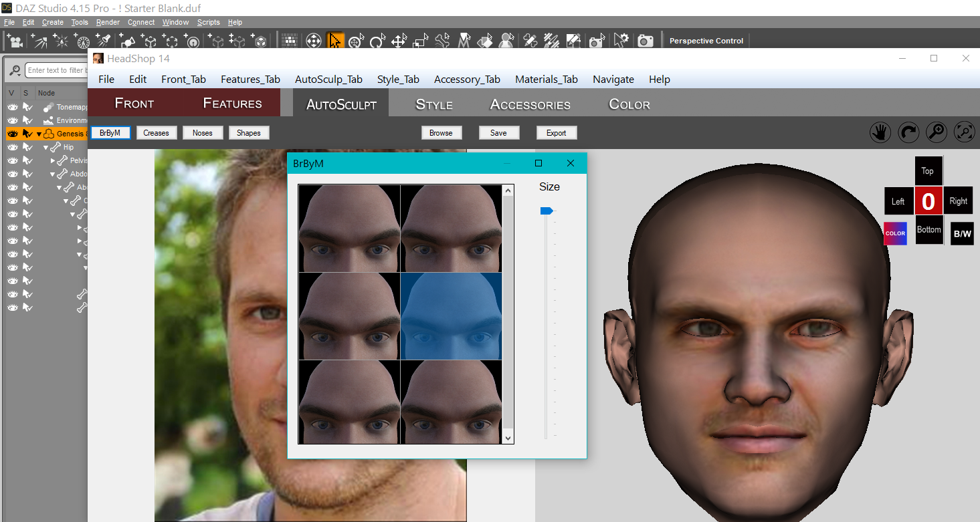Rotate head view to the Left
This screenshot has height=522, width=980.
click(x=898, y=201)
